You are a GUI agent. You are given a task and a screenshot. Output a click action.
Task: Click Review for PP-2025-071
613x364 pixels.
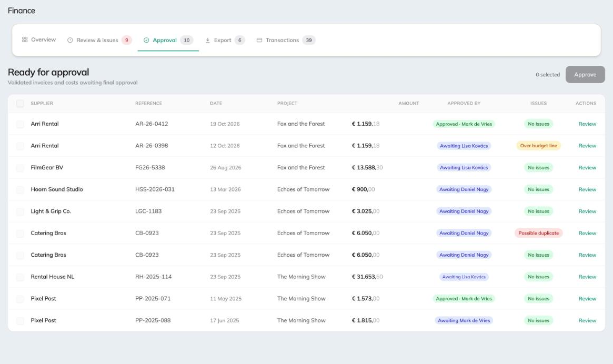pyautogui.click(x=587, y=299)
